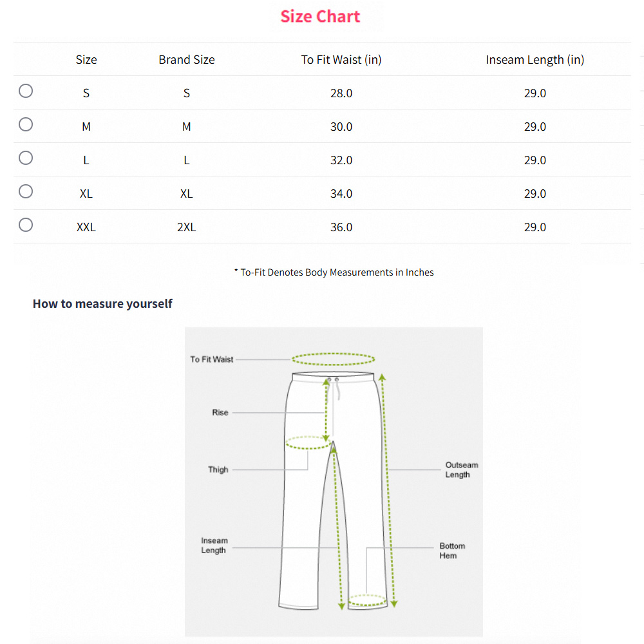
Task: Click the Thigh label in the diagram
Action: 218,469
